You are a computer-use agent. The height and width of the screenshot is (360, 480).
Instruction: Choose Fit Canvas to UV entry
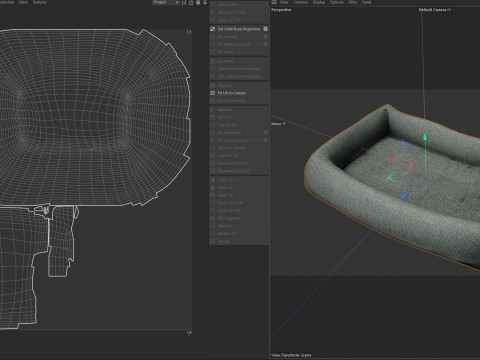click(239, 100)
